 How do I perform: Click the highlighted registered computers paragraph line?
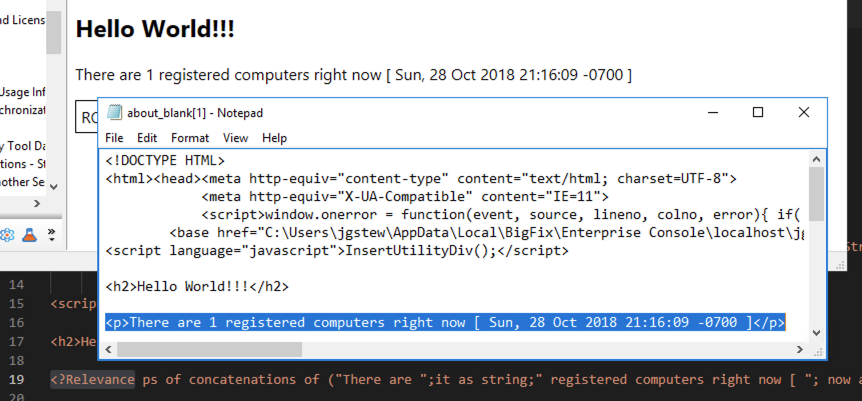pyautogui.click(x=445, y=322)
